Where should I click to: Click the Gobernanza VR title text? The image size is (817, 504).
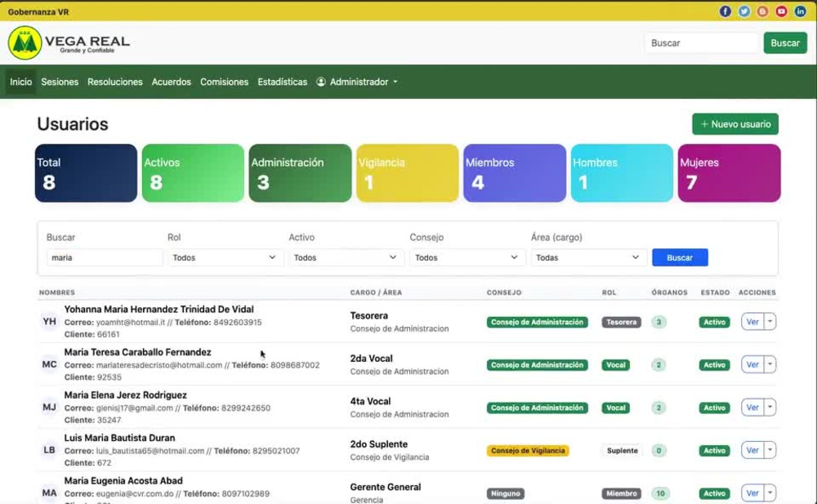tap(38, 11)
